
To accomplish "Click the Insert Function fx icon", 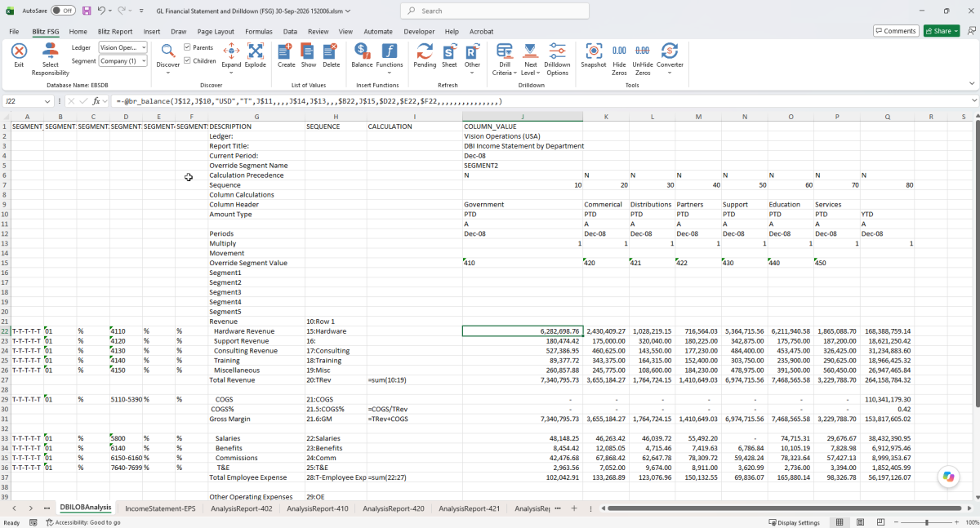I will [96, 101].
